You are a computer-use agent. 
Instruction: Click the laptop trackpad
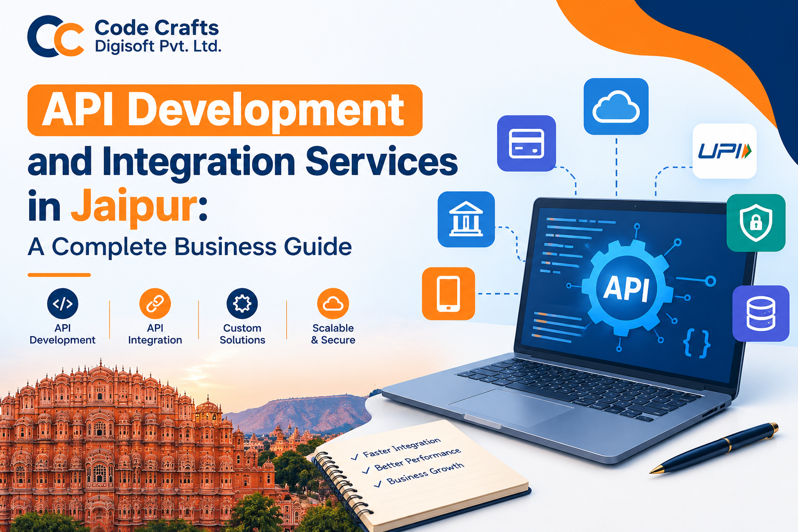click(x=511, y=407)
